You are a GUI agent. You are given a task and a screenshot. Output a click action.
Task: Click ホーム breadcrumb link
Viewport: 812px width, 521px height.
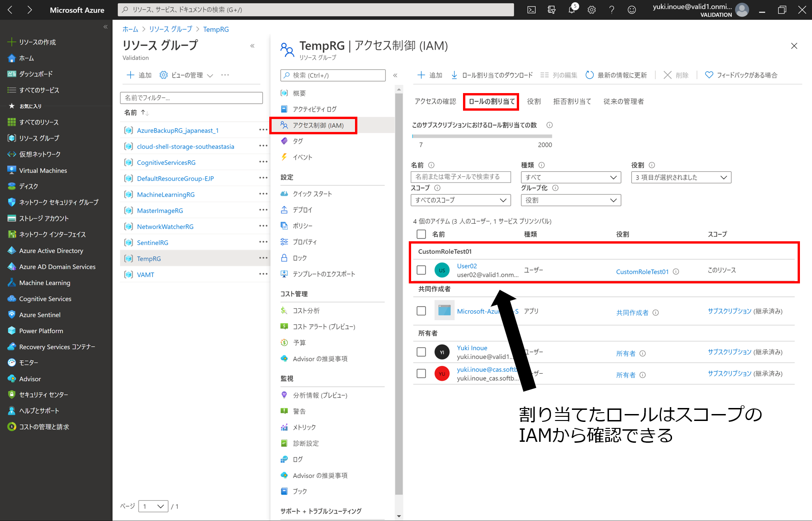point(130,29)
